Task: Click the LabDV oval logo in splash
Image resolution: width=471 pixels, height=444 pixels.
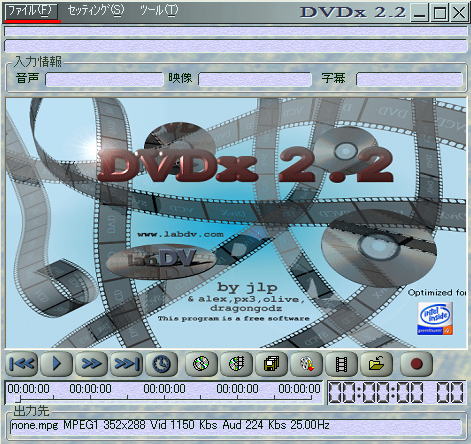Action: click(161, 261)
